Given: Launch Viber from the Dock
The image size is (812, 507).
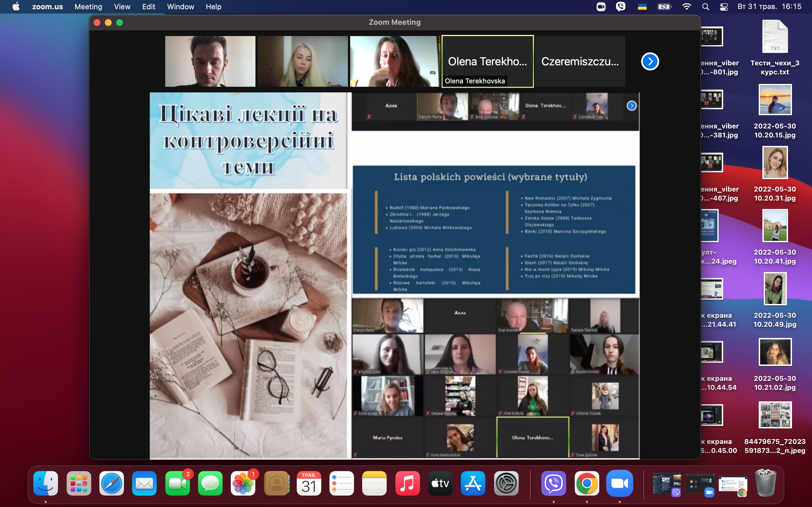Looking at the screenshot, I should (554, 483).
